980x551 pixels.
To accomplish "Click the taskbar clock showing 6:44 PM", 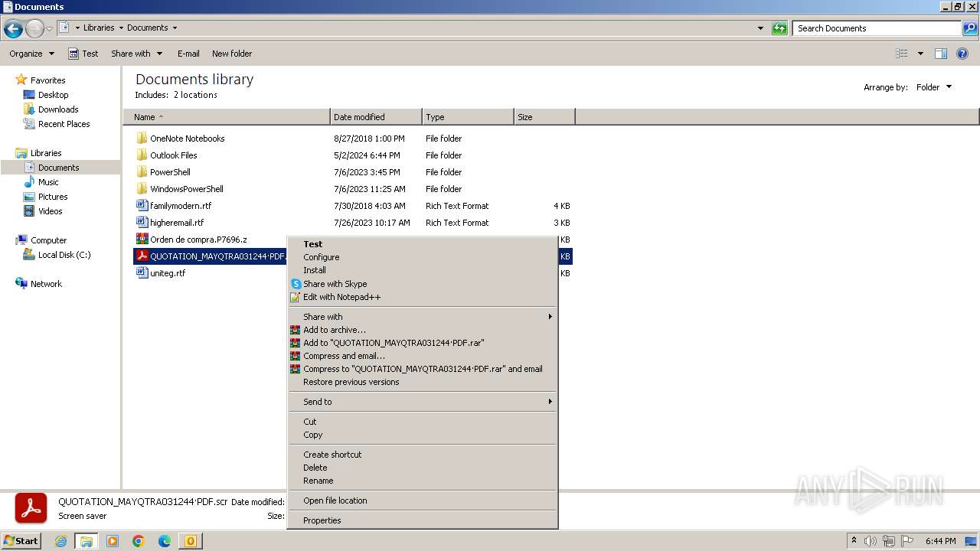I will click(940, 541).
